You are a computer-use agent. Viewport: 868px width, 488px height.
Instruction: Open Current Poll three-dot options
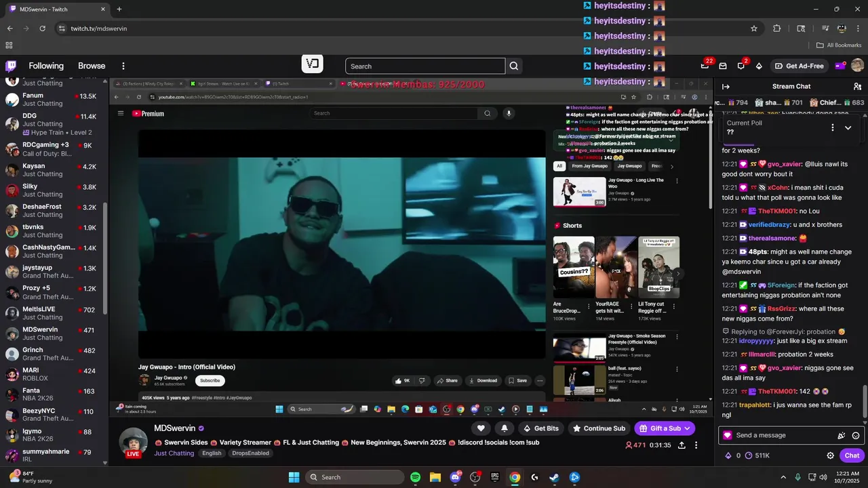[x=833, y=127]
